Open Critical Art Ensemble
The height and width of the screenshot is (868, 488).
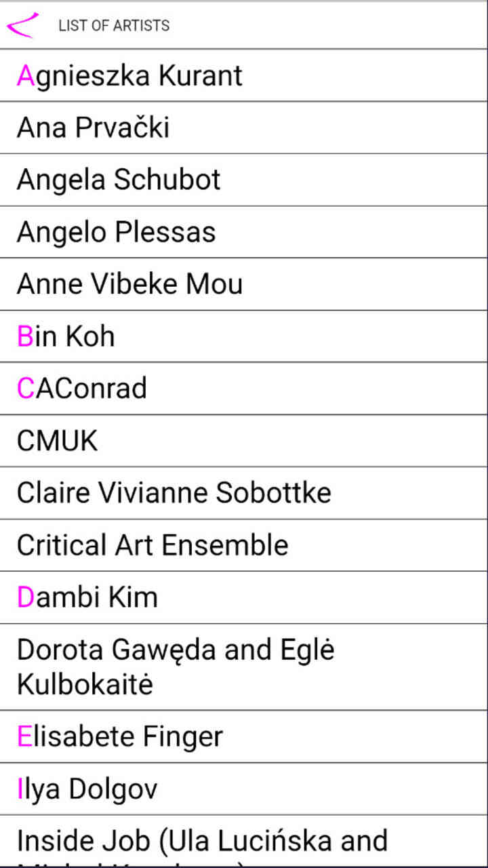point(152,545)
